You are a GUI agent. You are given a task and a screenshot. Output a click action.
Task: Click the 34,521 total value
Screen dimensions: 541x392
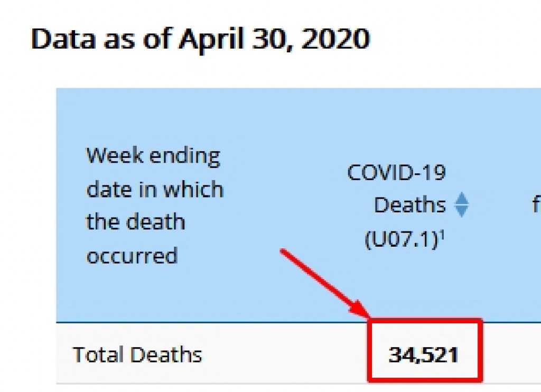tap(423, 355)
